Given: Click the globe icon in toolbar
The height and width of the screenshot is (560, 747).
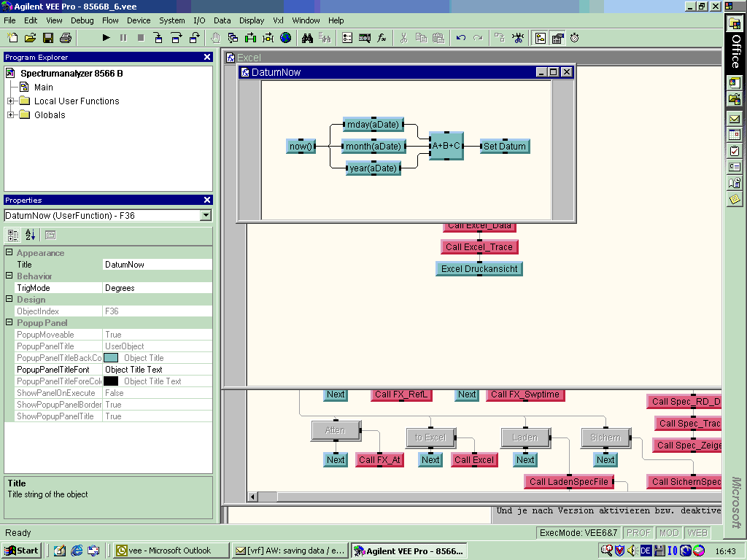Looking at the screenshot, I should [285, 37].
